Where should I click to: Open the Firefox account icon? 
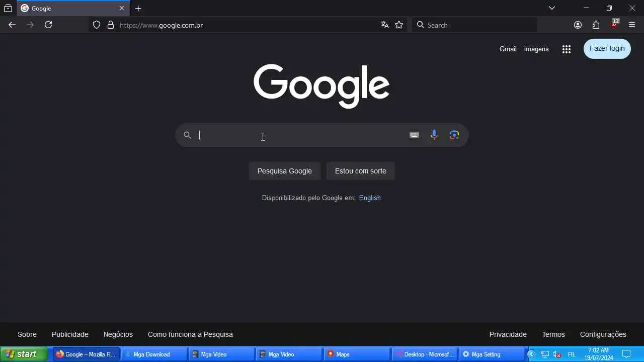coord(578,25)
